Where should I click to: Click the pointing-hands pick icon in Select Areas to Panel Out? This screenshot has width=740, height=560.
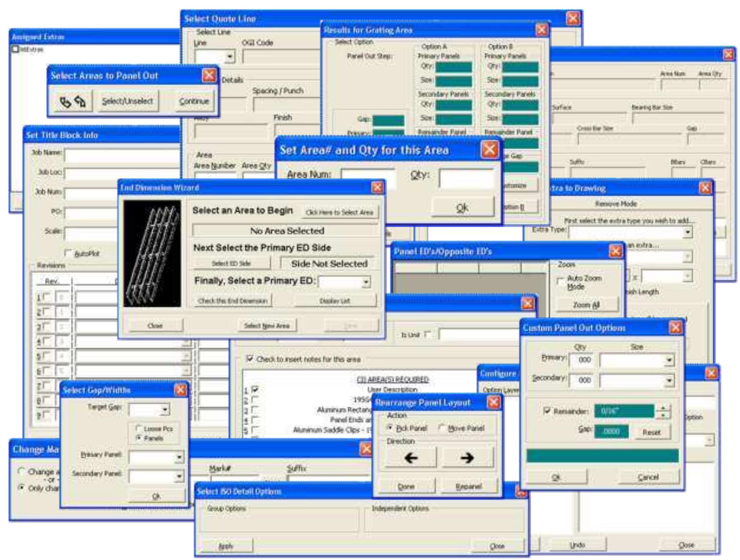point(73,101)
